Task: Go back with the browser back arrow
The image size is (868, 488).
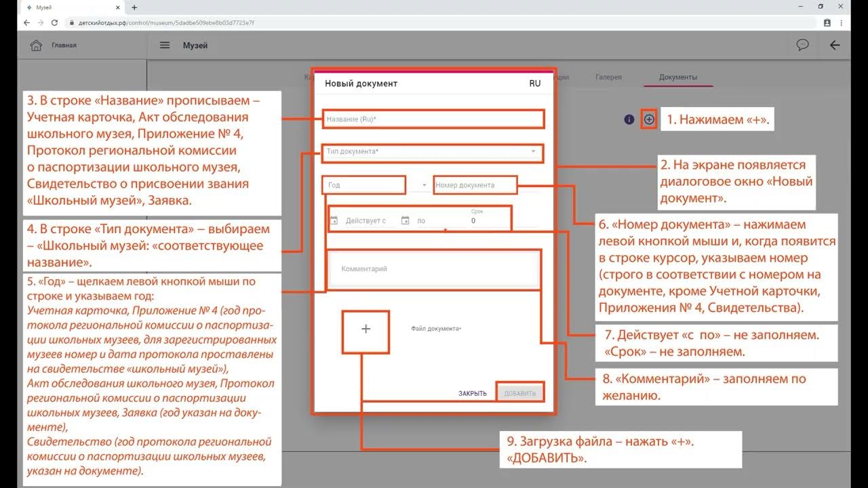Action: pos(26,22)
